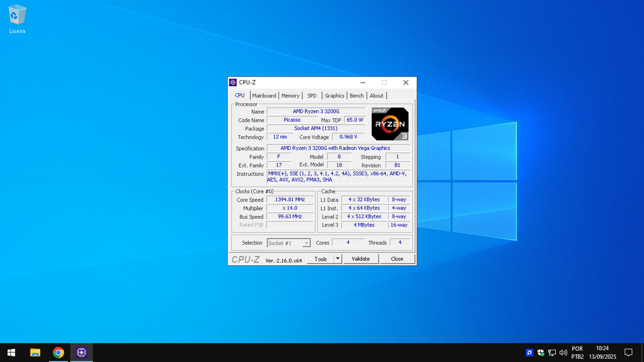Open File Explorer from the taskbar
Screen dimensions: 644x362
click(x=35, y=352)
